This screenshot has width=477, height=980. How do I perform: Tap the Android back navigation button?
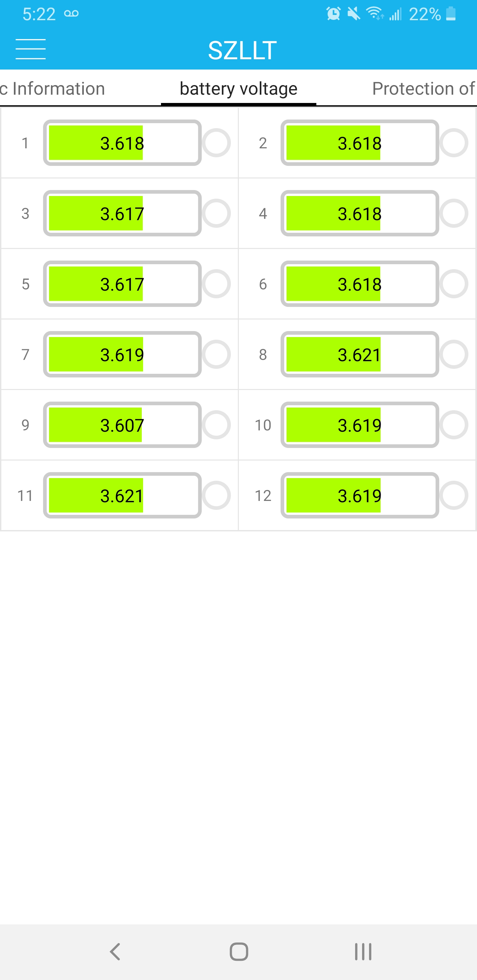point(115,952)
